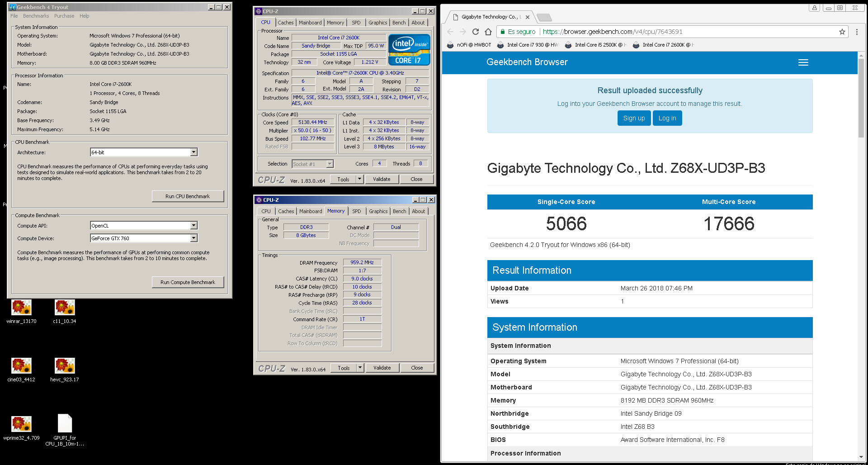
Task: Switch to About tab in Memory CPU-Z window
Action: 419,211
